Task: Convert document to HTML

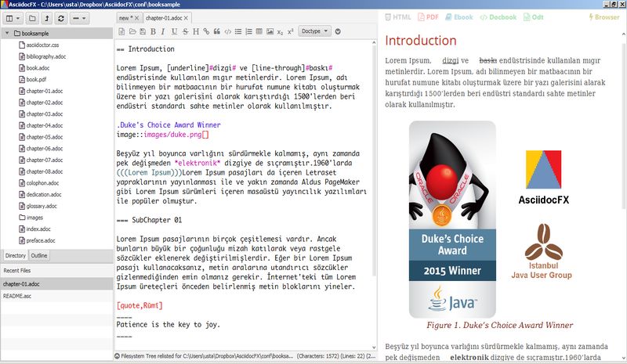Action: coord(398,17)
